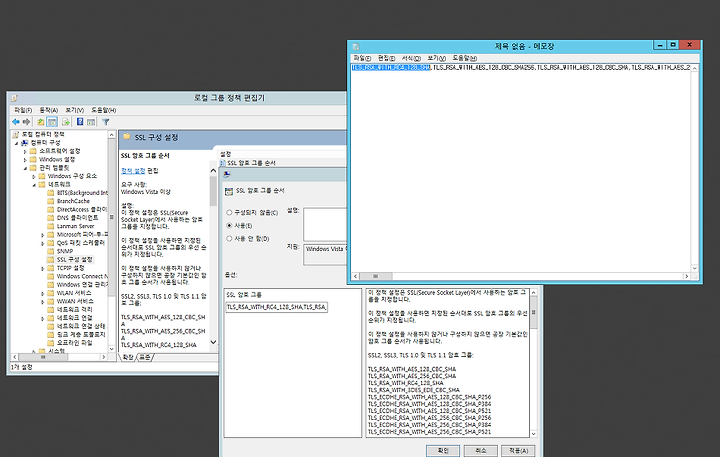Screen dimensions: 720x457
Task: Click the Notepad title bar app icon
Action: click(x=356, y=46)
